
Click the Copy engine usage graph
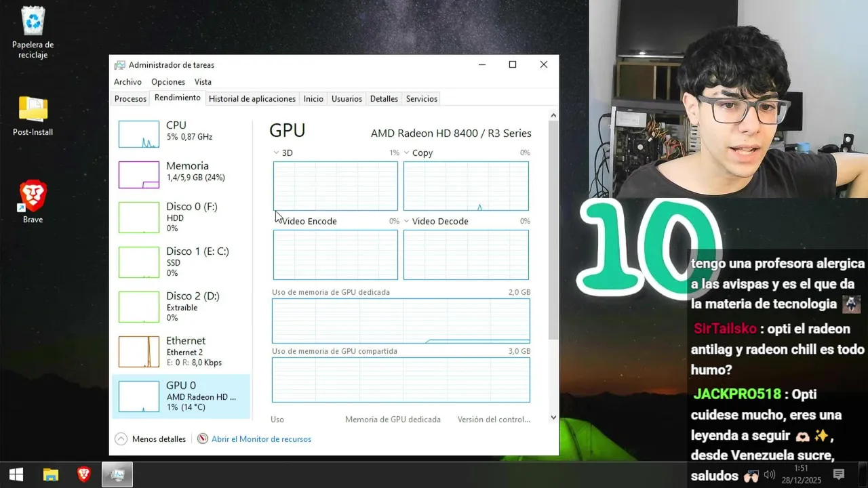click(x=466, y=186)
